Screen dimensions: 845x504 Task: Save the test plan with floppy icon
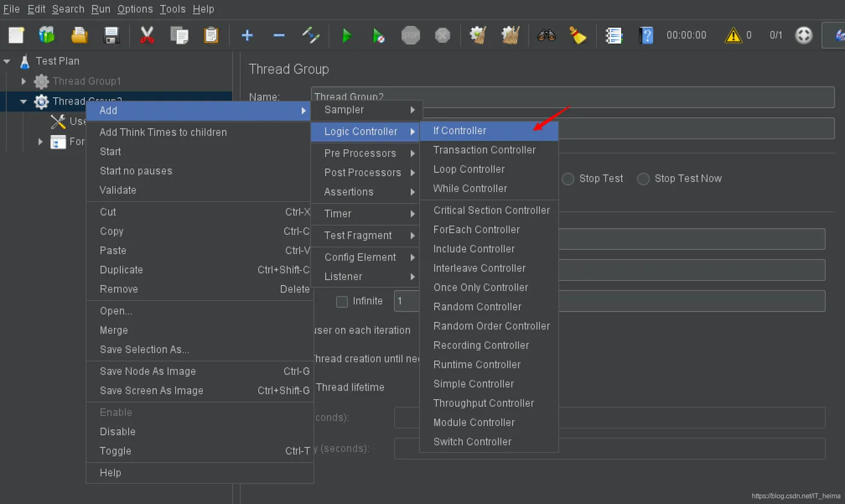(x=112, y=35)
